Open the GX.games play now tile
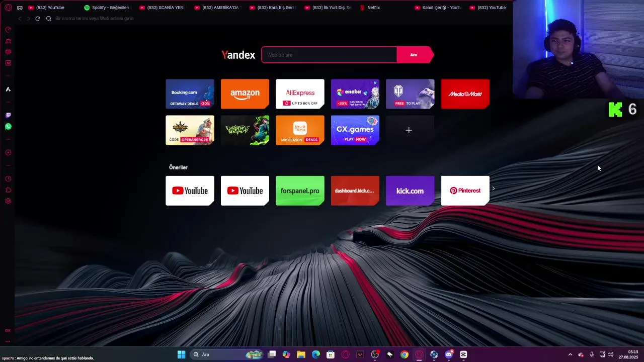644x362 pixels. point(355,130)
